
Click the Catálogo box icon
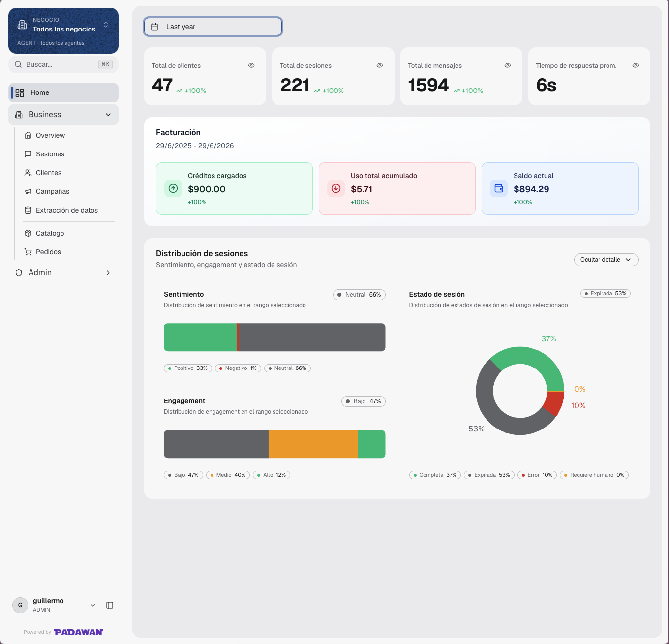click(x=28, y=233)
